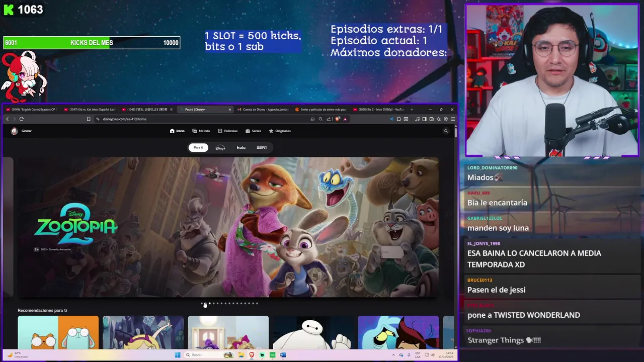
Task: Open the extensions puzzle icon
Action: pyautogui.click(x=399, y=119)
